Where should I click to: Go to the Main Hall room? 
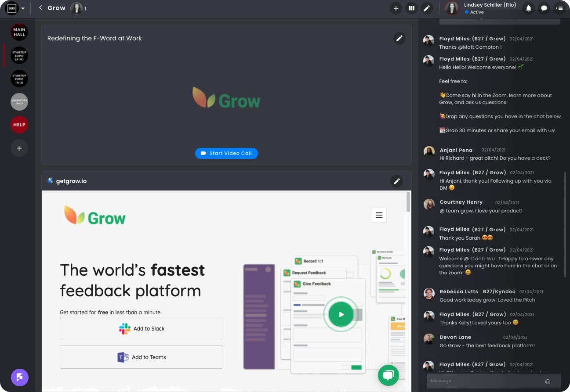[19, 32]
